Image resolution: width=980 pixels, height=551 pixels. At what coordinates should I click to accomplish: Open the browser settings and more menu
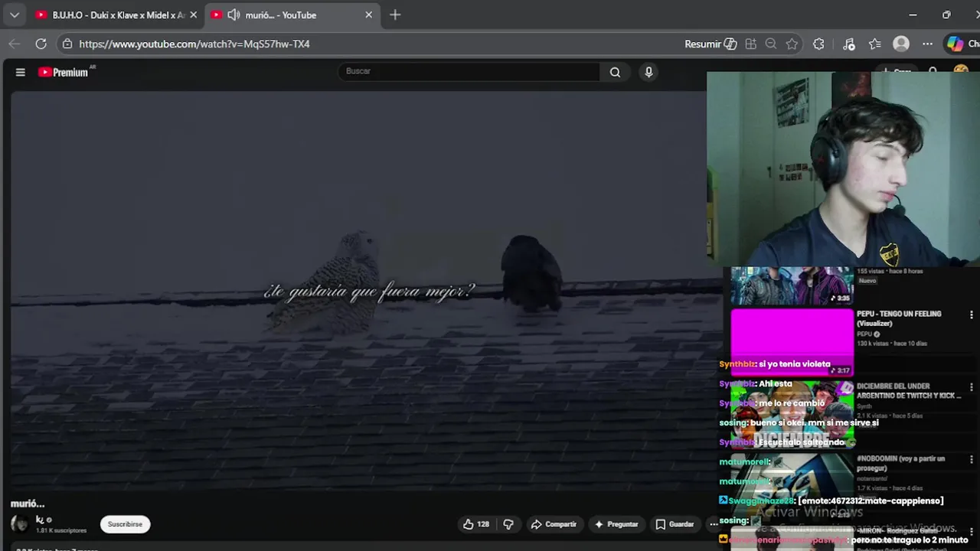tap(927, 44)
